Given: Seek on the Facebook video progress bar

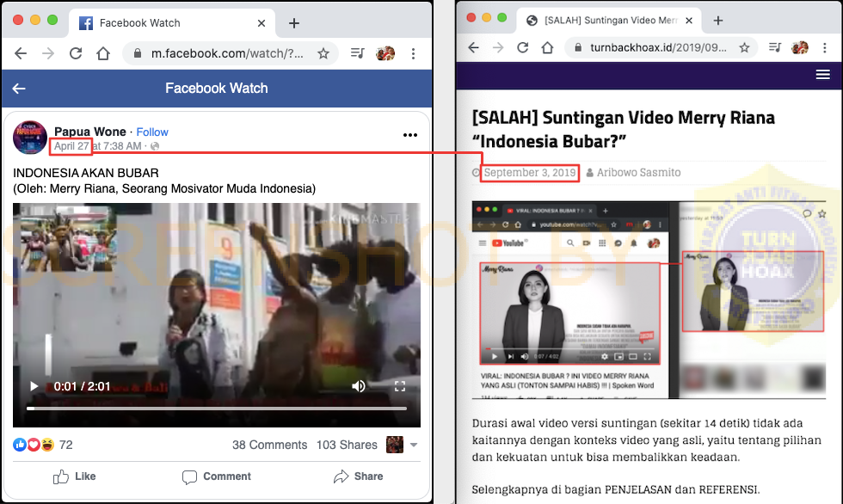Looking at the screenshot, I should (217, 409).
